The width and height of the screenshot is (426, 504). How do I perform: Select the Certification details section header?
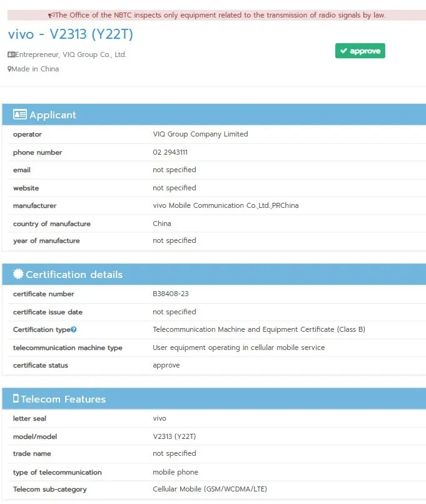(214, 274)
